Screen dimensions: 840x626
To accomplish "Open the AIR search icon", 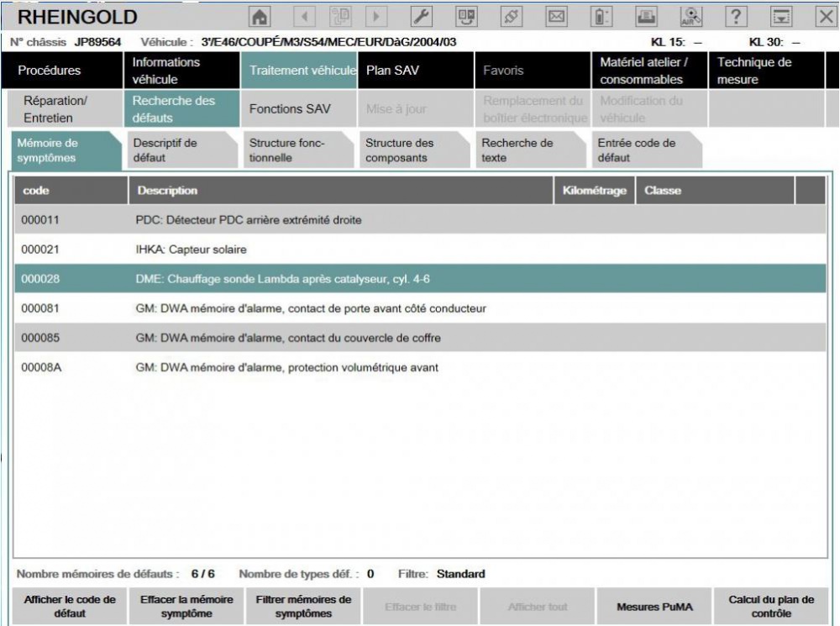I will coord(691,17).
